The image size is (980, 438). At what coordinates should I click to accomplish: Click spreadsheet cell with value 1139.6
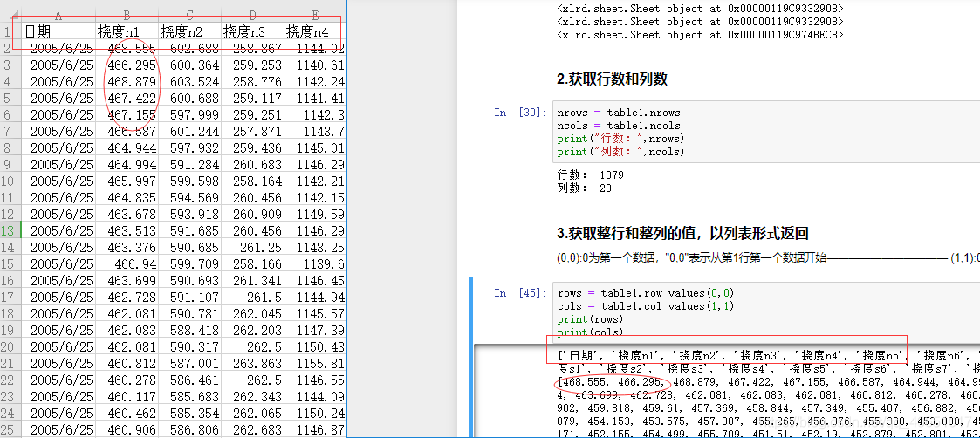point(315,263)
